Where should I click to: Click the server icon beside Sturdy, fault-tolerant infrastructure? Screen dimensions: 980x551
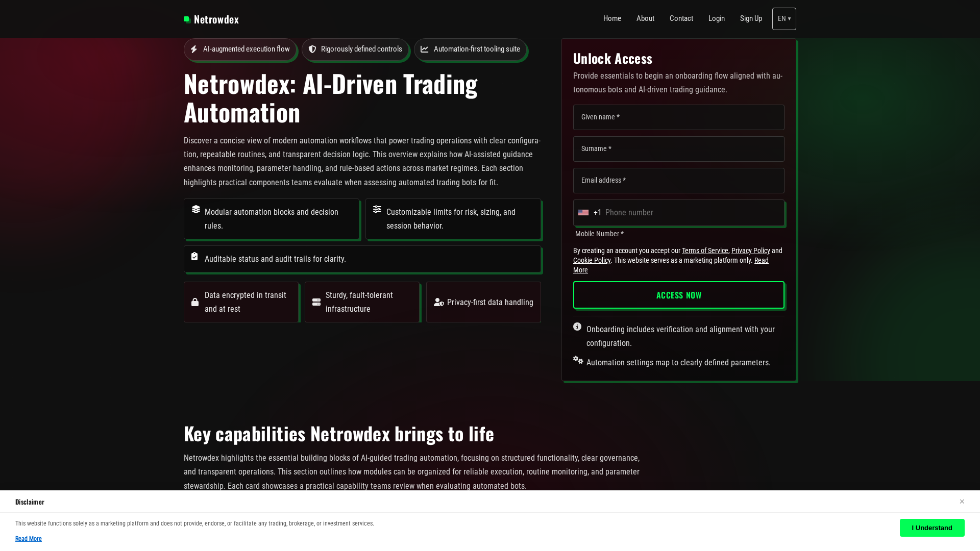pyautogui.click(x=316, y=302)
